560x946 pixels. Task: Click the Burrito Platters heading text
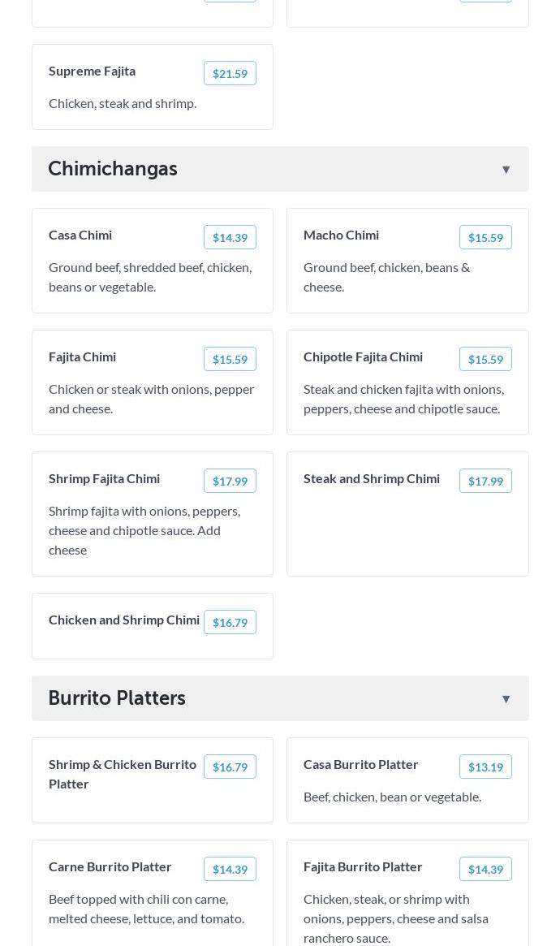click(117, 698)
